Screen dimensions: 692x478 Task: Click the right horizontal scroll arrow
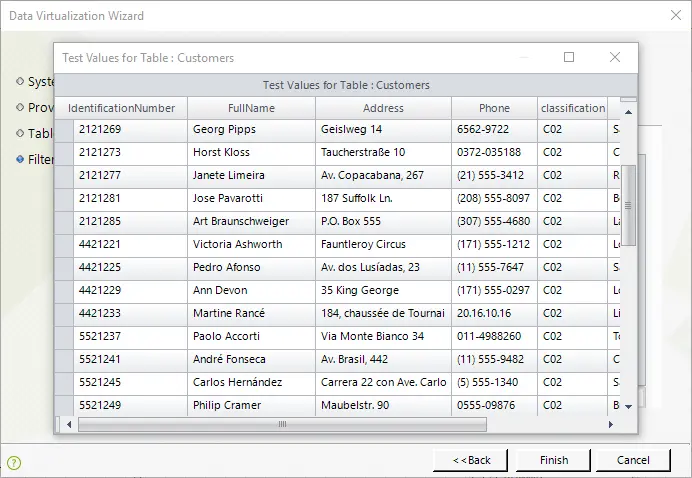click(611, 425)
